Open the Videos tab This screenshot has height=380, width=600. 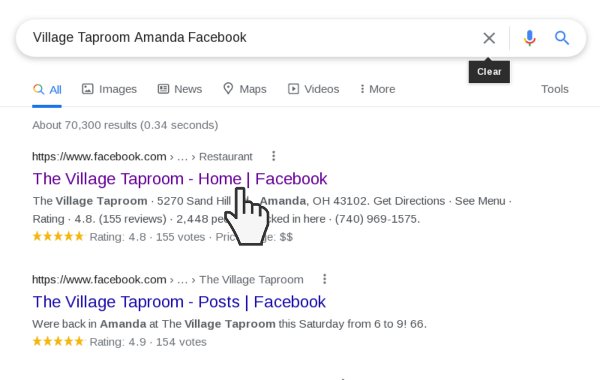313,89
